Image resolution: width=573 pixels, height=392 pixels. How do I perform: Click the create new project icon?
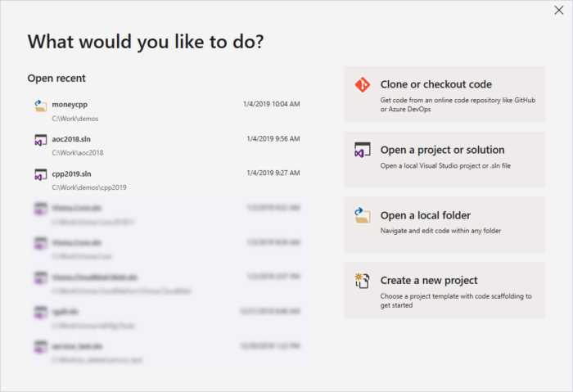[363, 281]
